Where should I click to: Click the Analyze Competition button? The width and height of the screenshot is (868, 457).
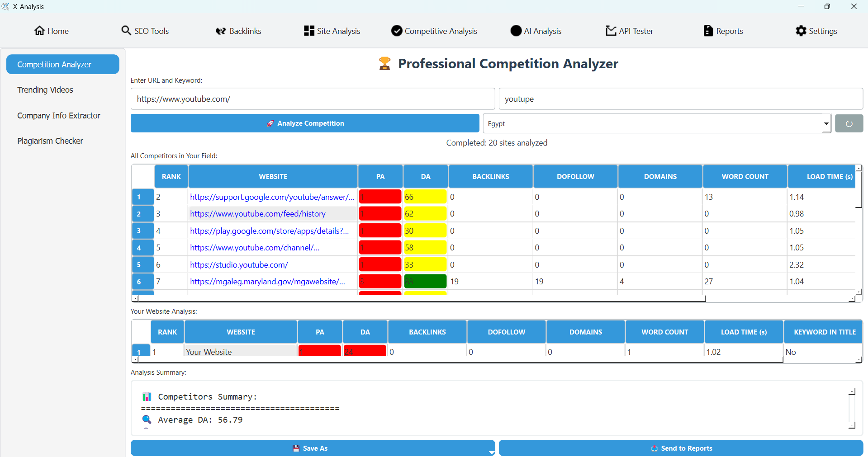pos(305,123)
